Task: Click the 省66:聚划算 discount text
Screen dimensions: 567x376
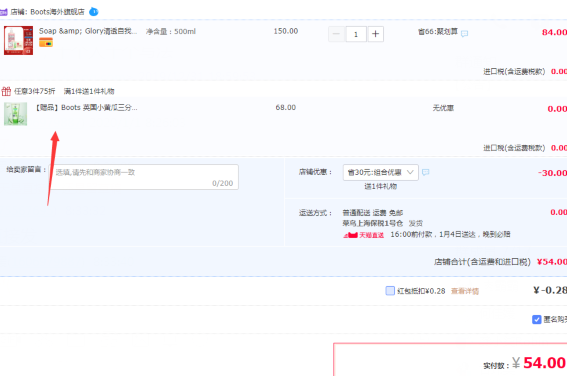Action: (x=438, y=32)
